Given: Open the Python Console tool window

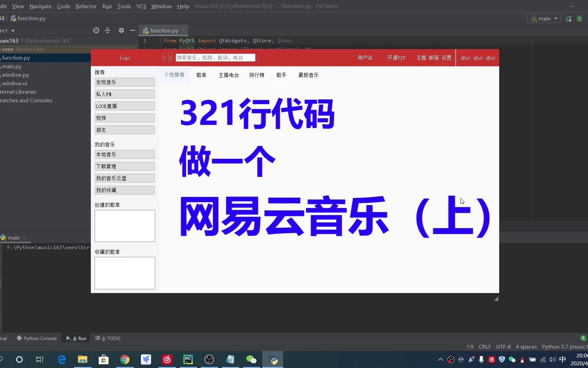Looking at the screenshot, I should click(x=37, y=338).
